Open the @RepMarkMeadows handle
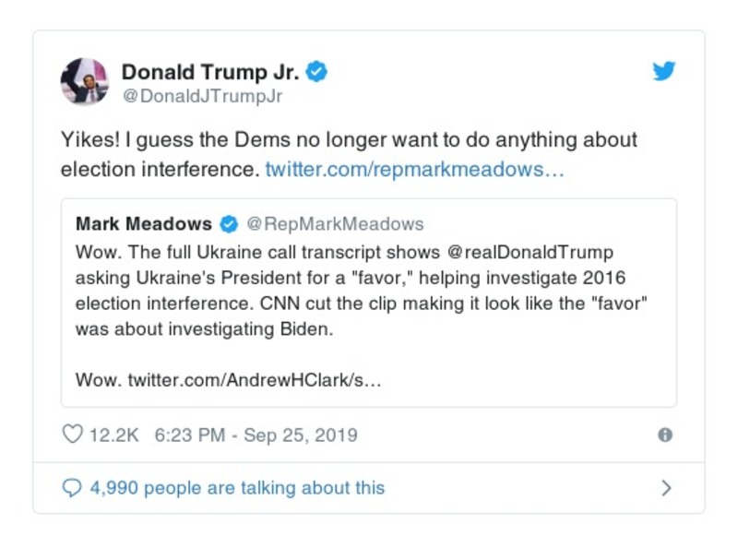 point(335,224)
